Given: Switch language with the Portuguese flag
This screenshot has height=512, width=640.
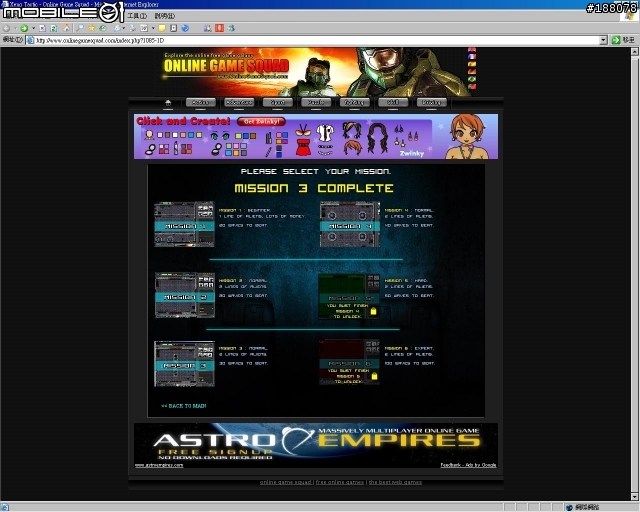Looking at the screenshot, I should 472,86.
